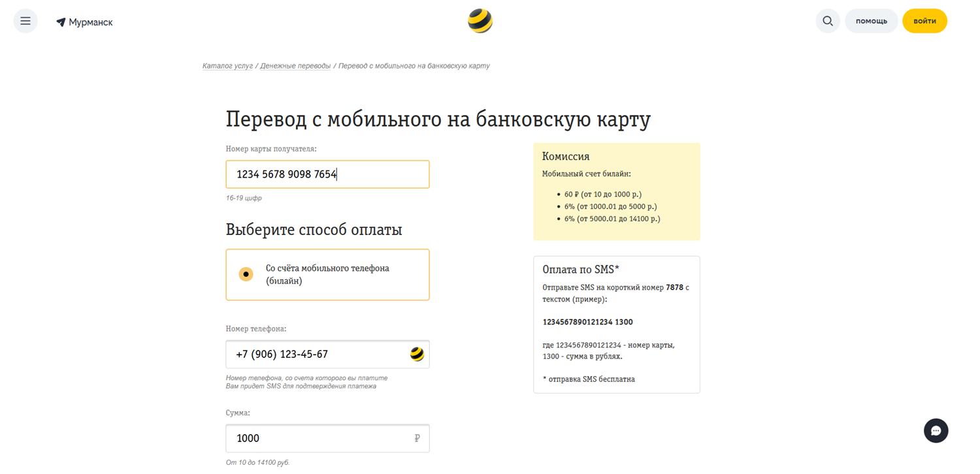Select payment from Beeline mobile account
980x474 pixels.
click(x=327, y=275)
